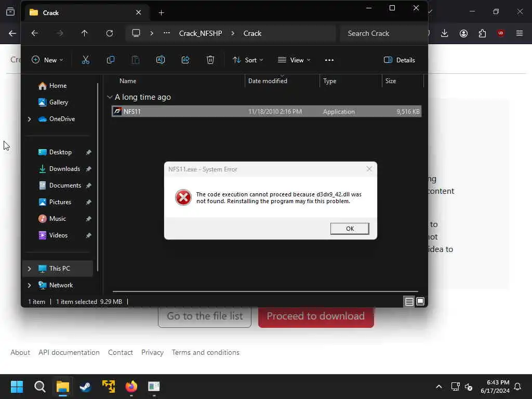532x399 pixels.
Task: Close the Crack tab
Action: tap(138, 12)
